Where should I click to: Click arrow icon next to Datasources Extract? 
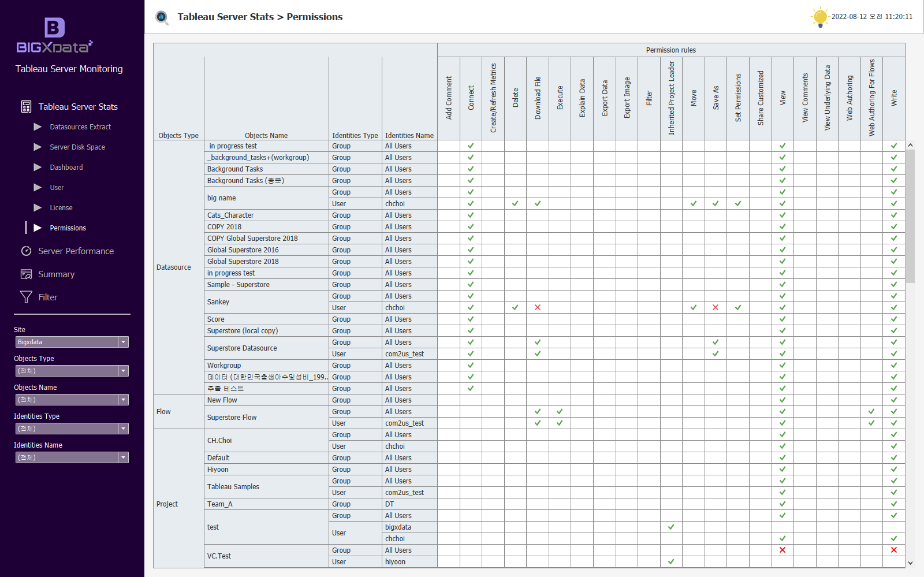(x=38, y=126)
